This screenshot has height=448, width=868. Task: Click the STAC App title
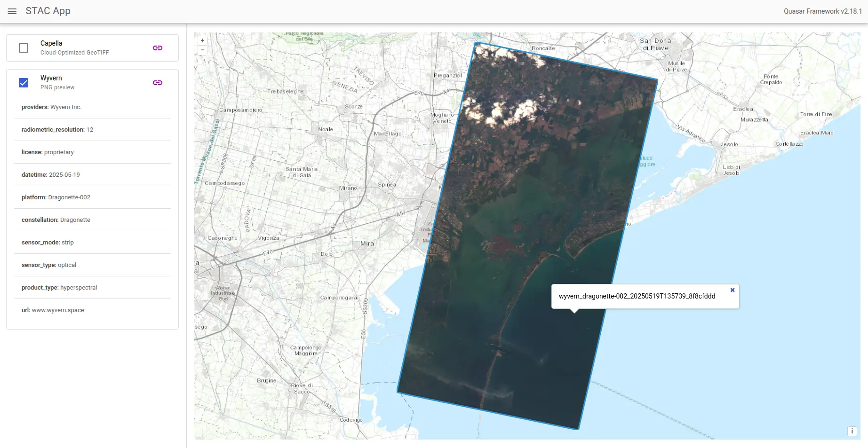pyautogui.click(x=48, y=11)
